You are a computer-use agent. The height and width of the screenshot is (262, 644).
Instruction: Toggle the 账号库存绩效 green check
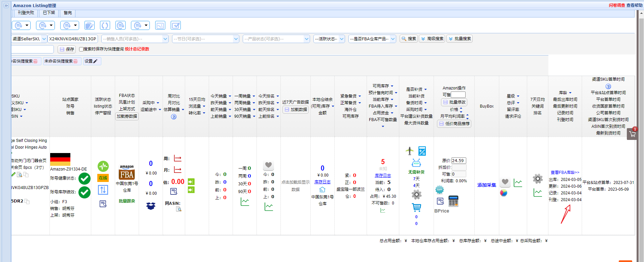pos(84,192)
